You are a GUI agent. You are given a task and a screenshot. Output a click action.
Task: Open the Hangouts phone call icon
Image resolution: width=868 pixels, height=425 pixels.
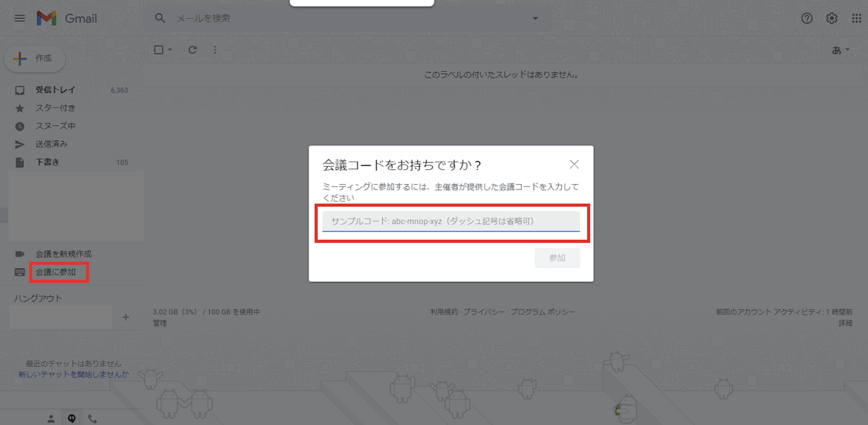pos(93,418)
